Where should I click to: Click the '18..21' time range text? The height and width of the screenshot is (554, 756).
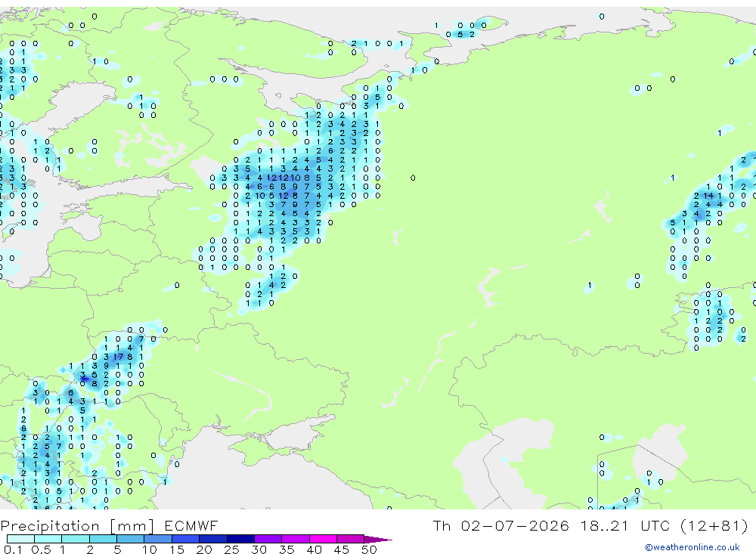point(605,525)
